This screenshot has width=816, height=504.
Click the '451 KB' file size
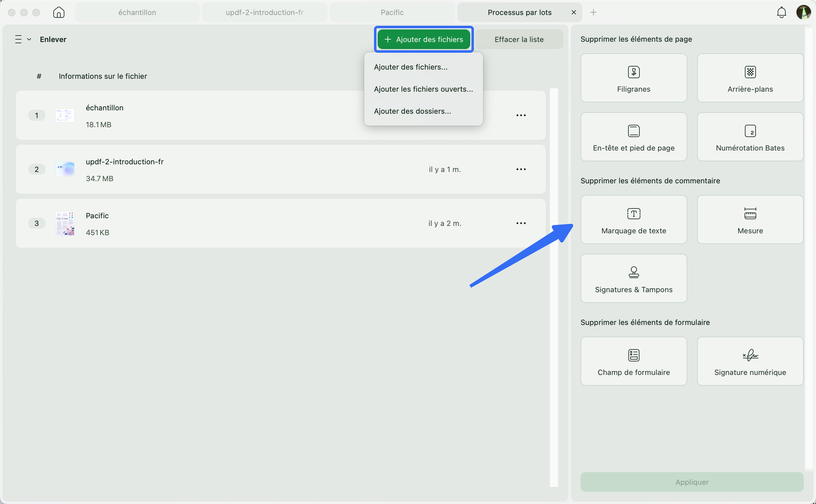tap(97, 233)
